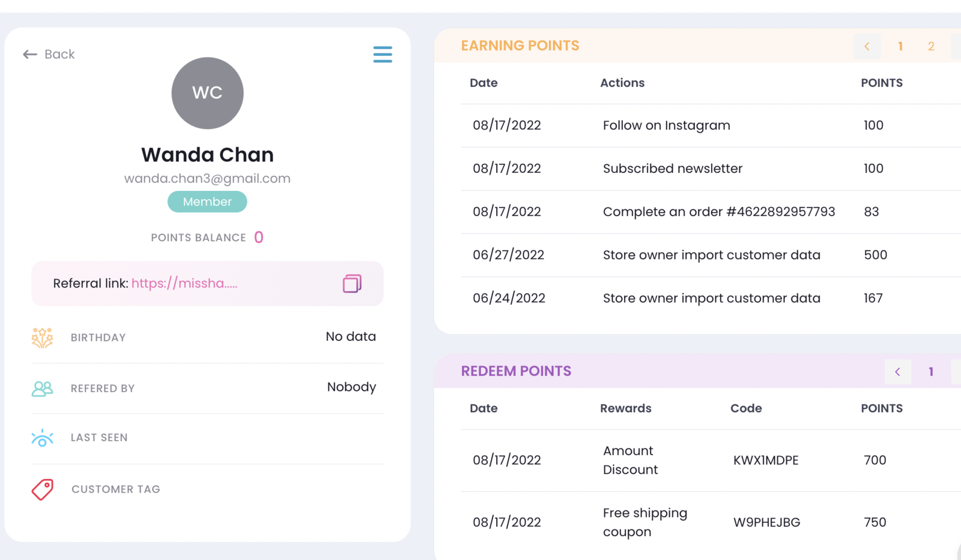961x560 pixels.
Task: Click the Last Seen eye icon
Action: (x=42, y=438)
